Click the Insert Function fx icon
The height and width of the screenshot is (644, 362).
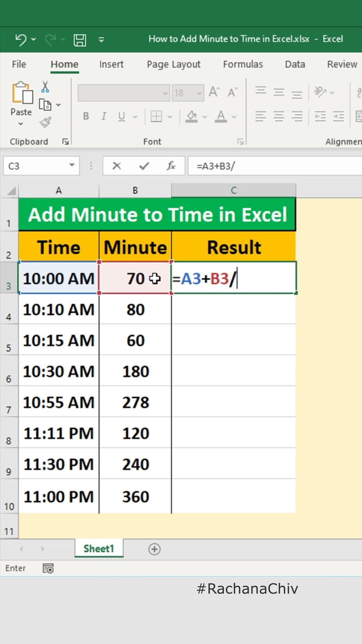coord(171,166)
